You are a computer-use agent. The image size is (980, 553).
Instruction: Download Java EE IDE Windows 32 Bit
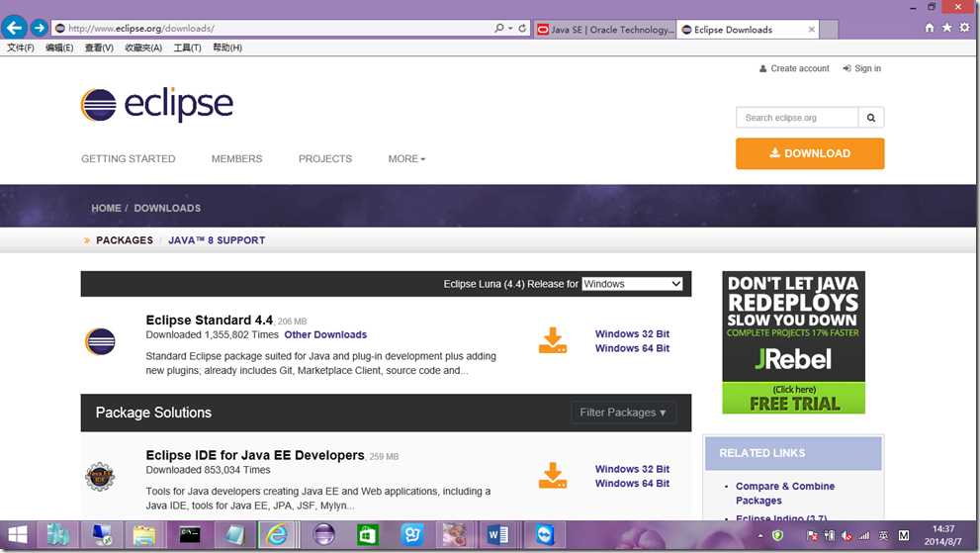tap(632, 469)
